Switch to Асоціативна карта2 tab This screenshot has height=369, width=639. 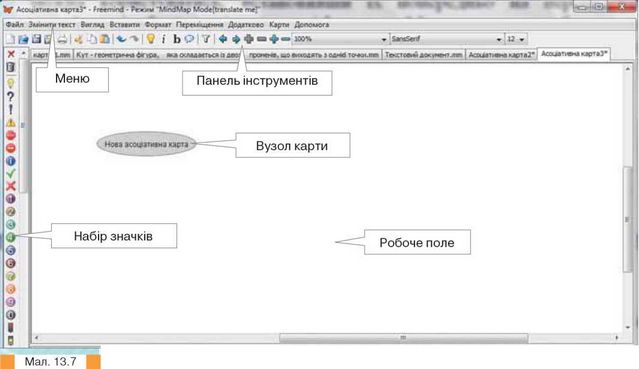[501, 55]
